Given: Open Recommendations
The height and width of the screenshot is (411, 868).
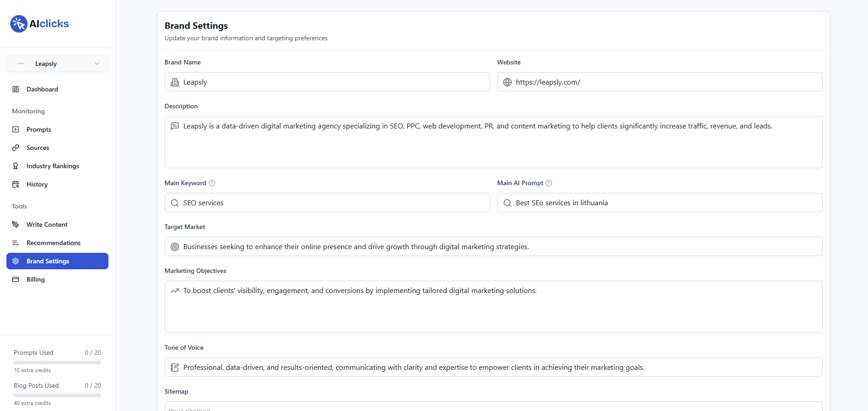Looking at the screenshot, I should click(57, 243).
